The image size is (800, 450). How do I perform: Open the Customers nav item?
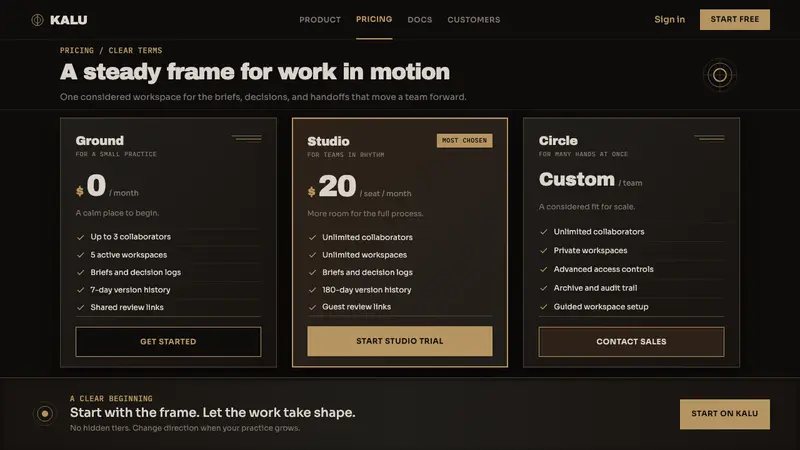point(473,20)
